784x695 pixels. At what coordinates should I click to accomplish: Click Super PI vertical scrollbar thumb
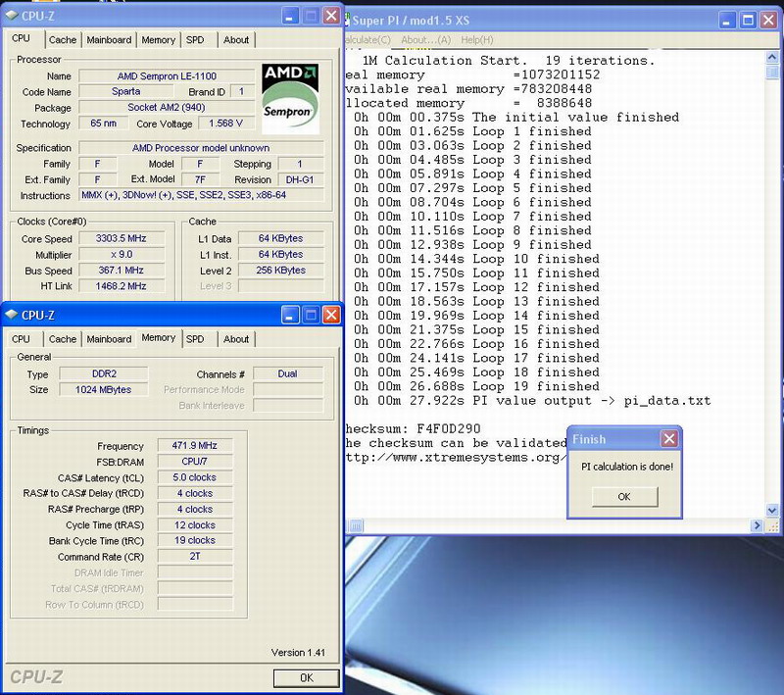point(772,72)
